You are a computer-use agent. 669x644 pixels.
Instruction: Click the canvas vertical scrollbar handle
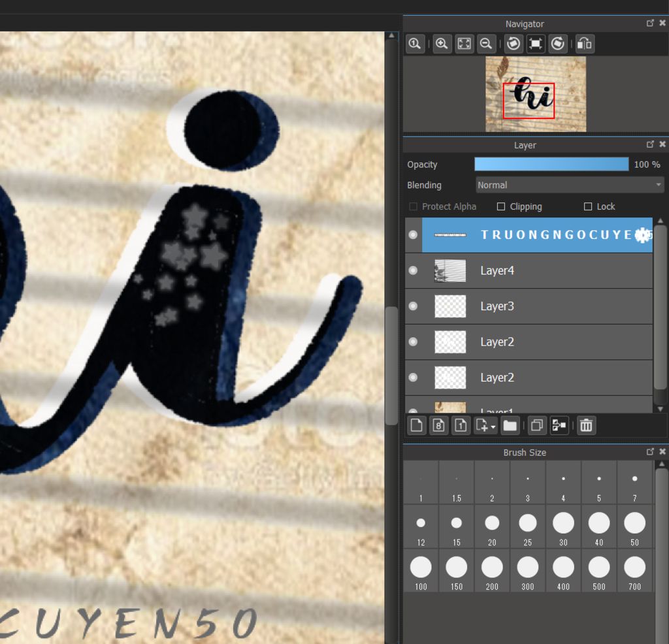(391, 366)
